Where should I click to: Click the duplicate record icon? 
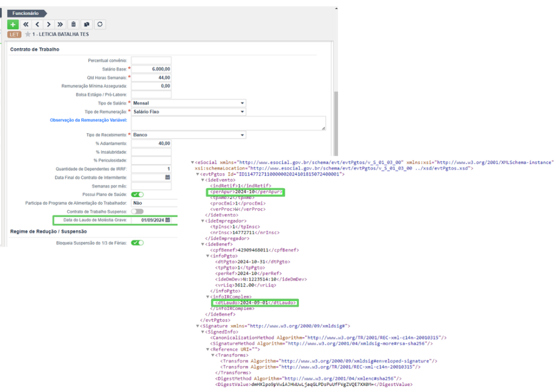86,25
